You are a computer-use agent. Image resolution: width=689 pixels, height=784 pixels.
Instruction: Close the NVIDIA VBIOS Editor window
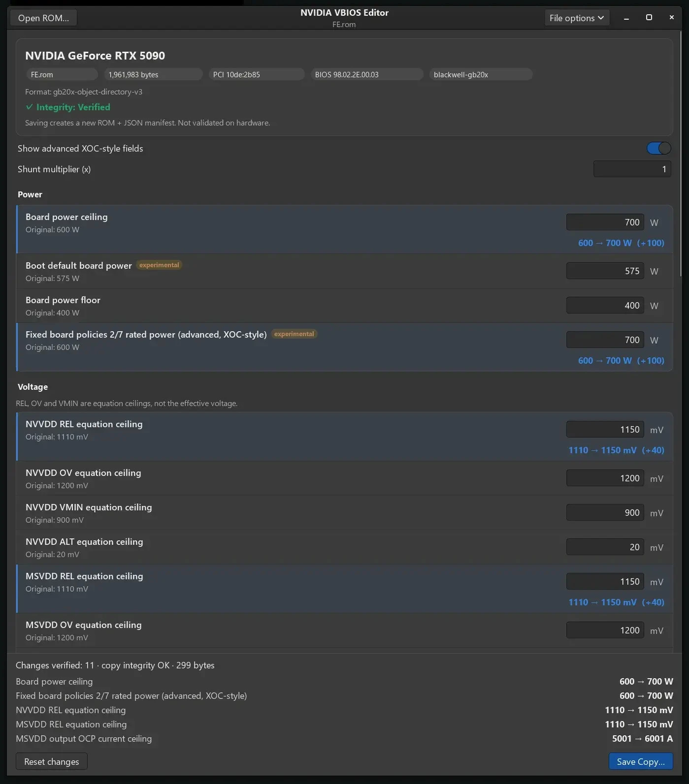coord(671,18)
